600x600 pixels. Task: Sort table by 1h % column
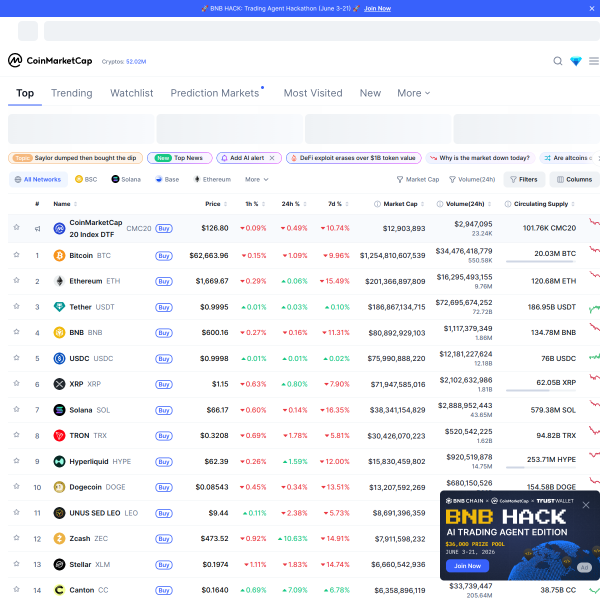[255, 204]
